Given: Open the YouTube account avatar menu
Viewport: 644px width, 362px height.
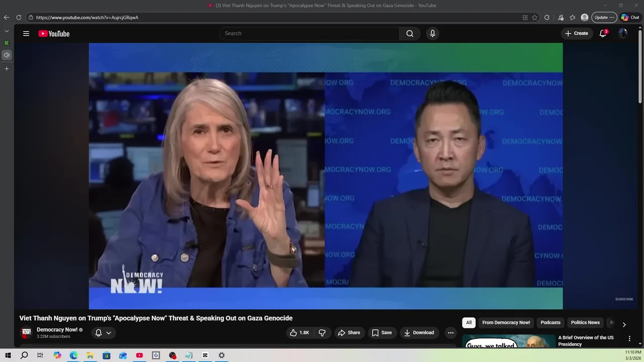Looking at the screenshot, I should 623,33.
